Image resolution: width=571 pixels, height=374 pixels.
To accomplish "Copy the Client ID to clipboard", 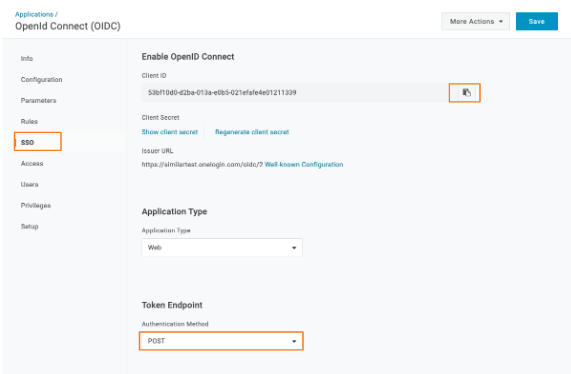I will pos(466,92).
